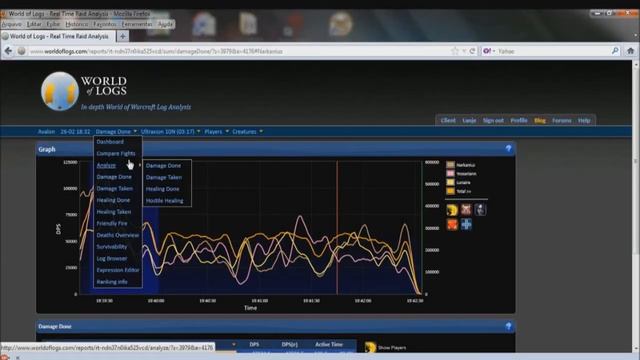
Task: Open the Profile link
Action: (519, 120)
